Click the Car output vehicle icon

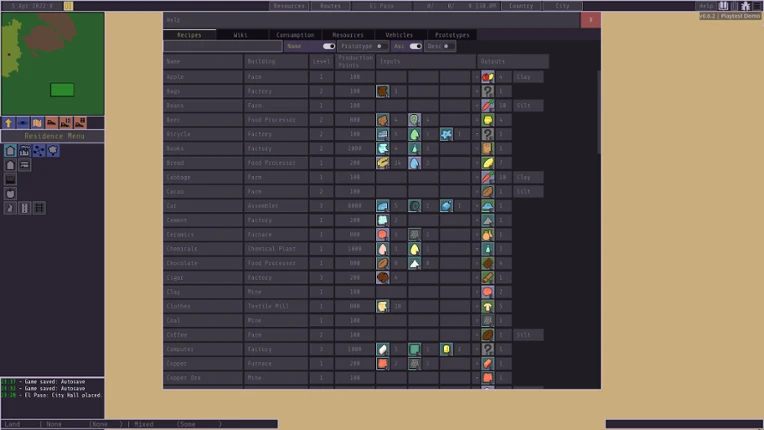(x=488, y=206)
